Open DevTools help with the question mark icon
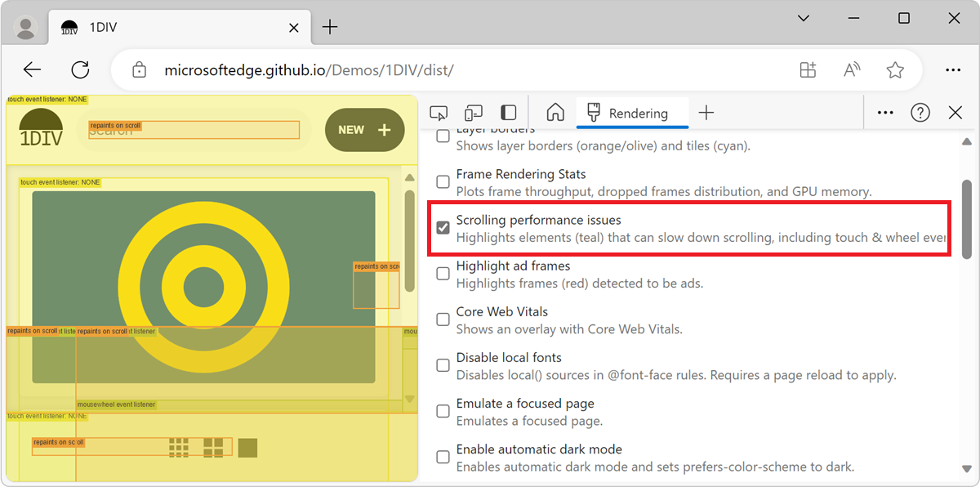 920,112
